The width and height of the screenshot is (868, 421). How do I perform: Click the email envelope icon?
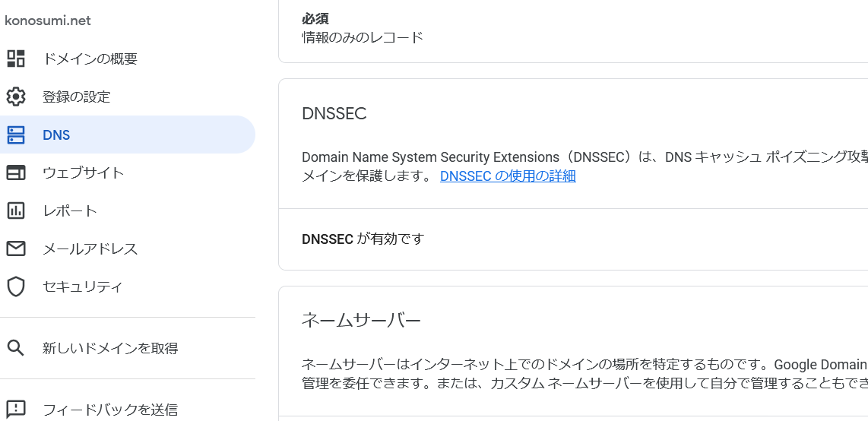pos(15,249)
